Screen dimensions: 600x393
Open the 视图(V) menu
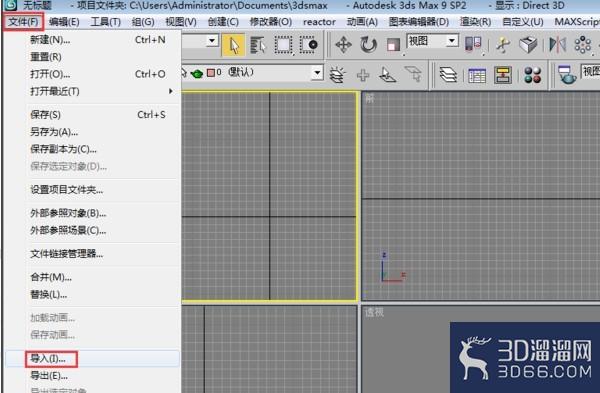pyautogui.click(x=181, y=22)
